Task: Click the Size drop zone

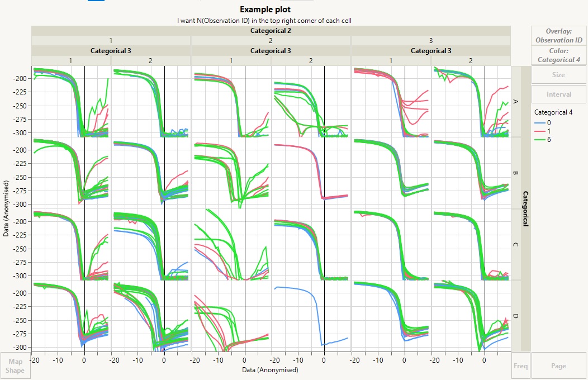Action: (x=558, y=74)
